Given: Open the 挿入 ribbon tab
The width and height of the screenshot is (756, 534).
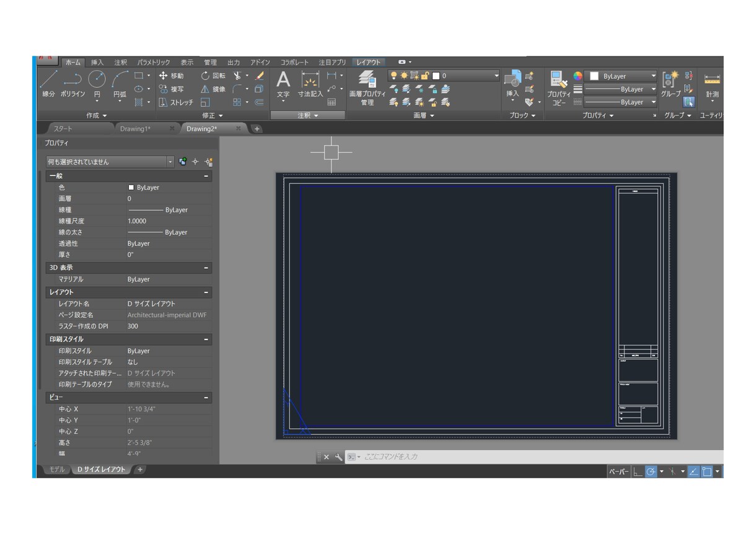Looking at the screenshot, I should (97, 63).
